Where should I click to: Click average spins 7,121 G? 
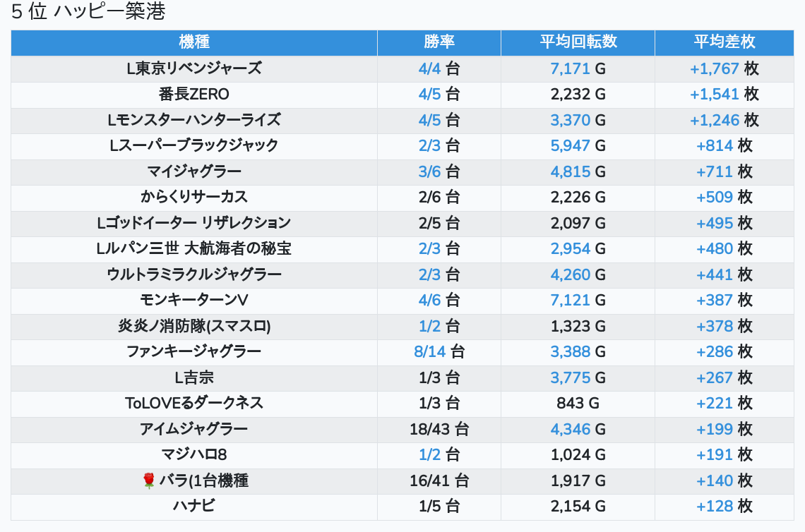point(578,300)
